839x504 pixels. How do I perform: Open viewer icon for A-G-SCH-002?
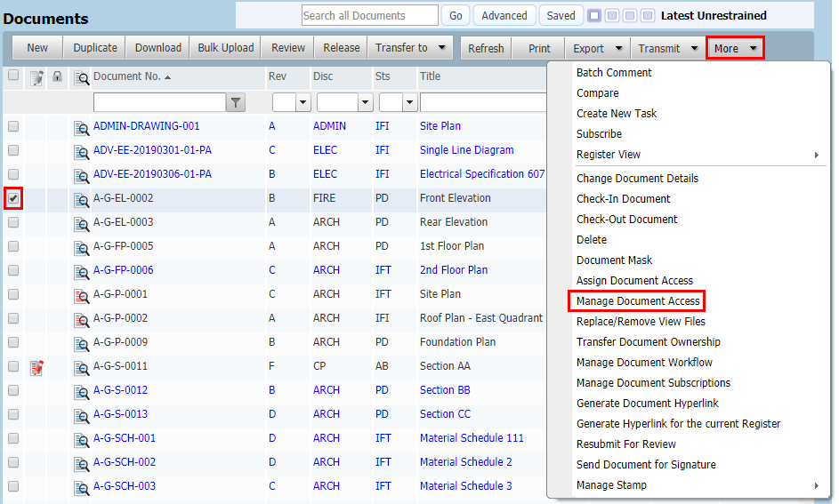(81, 463)
